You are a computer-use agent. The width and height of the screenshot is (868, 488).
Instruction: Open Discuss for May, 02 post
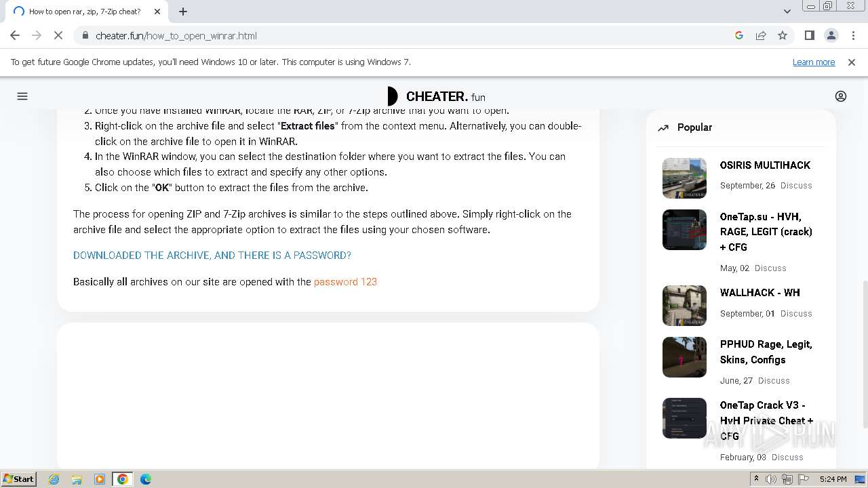770,268
